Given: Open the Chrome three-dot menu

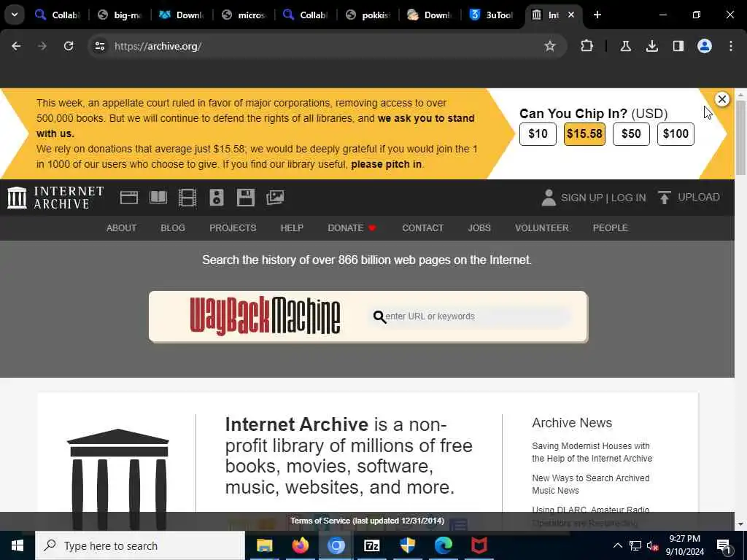Looking at the screenshot, I should (x=731, y=46).
